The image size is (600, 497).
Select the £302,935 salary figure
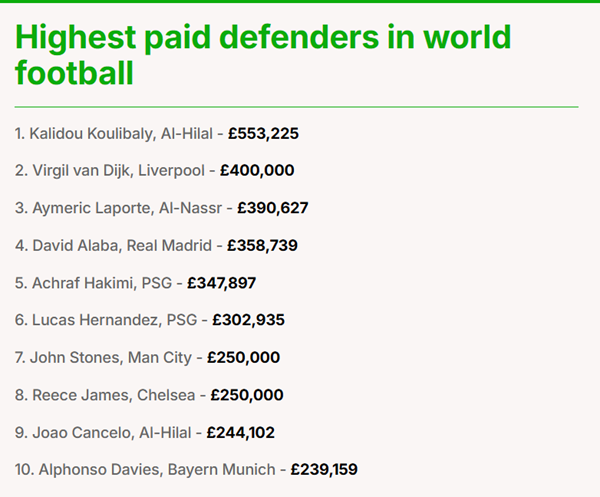(x=247, y=320)
